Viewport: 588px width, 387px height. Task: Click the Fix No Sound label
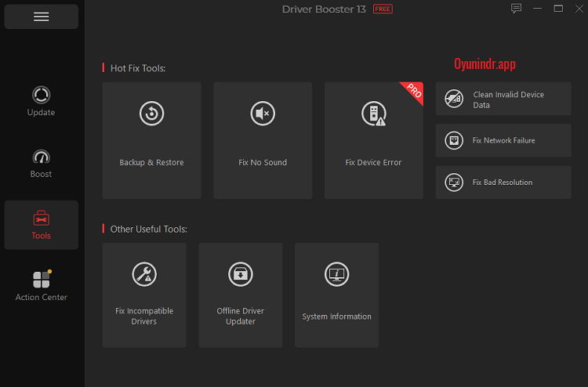263,162
